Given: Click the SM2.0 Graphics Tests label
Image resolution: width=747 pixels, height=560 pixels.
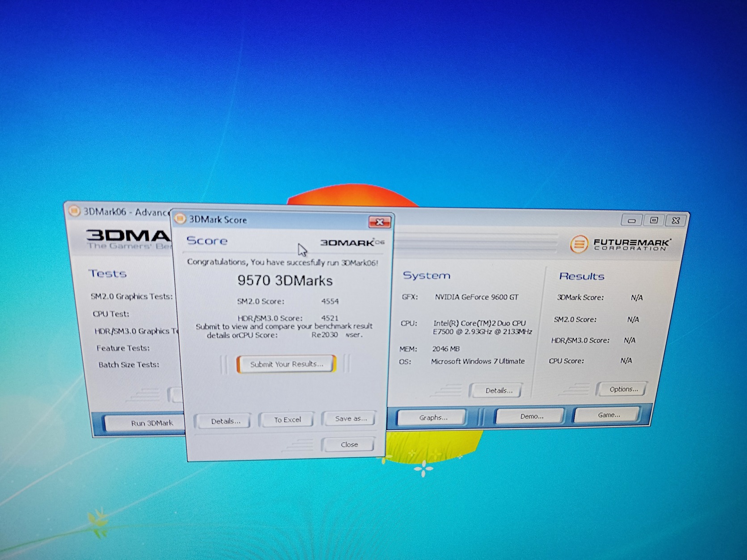Looking at the screenshot, I should click(131, 297).
